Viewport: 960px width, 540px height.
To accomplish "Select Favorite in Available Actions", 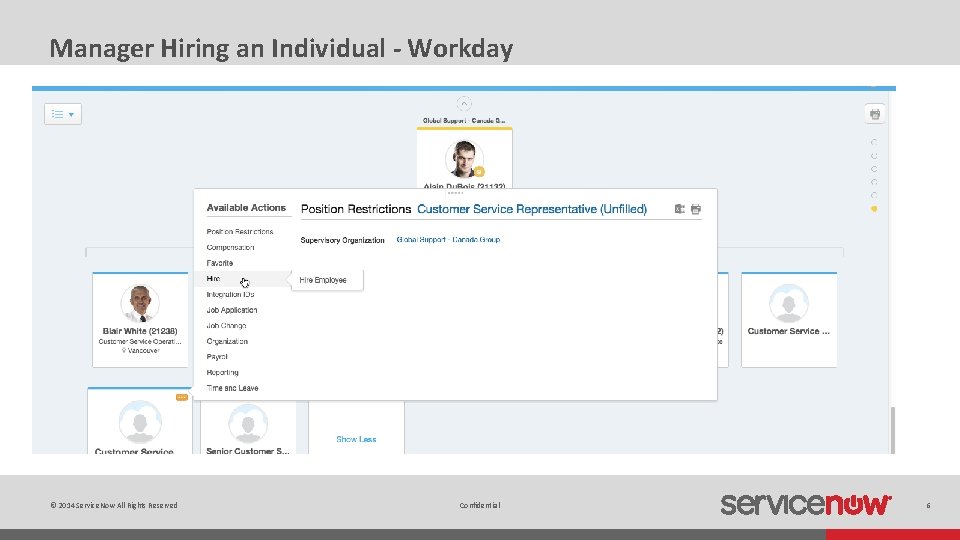I will pos(220,263).
